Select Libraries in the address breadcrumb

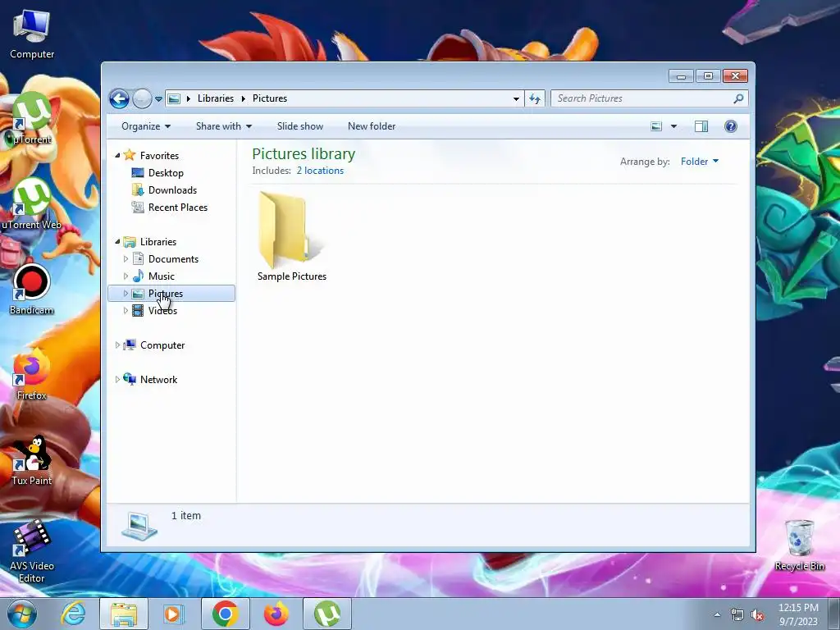tap(216, 98)
